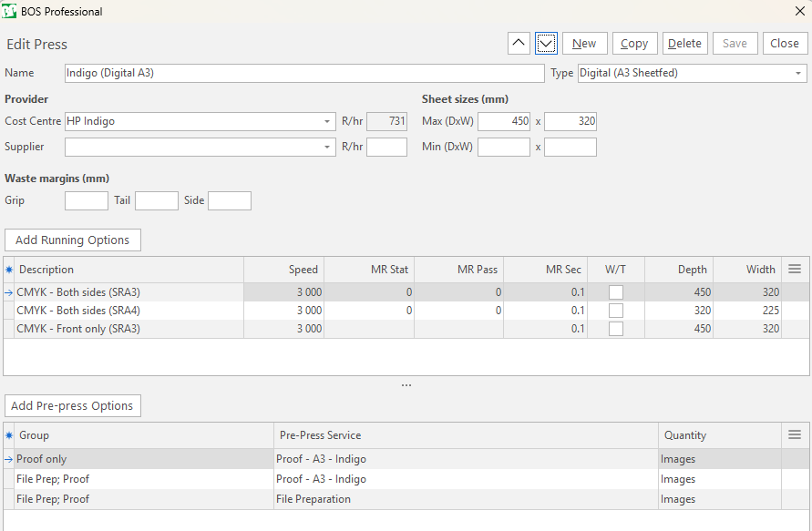The height and width of the screenshot is (531, 812).
Task: Click the Min width field
Action: pos(570,147)
